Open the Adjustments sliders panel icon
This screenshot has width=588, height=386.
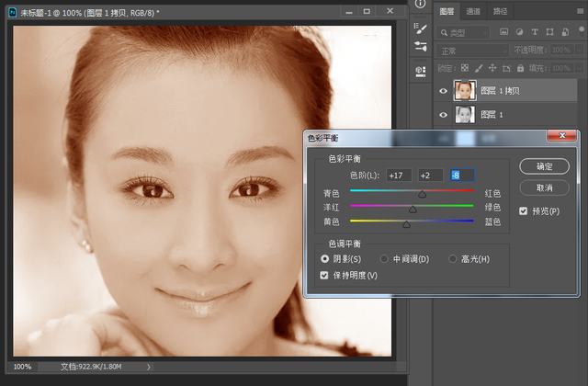pyautogui.click(x=421, y=47)
